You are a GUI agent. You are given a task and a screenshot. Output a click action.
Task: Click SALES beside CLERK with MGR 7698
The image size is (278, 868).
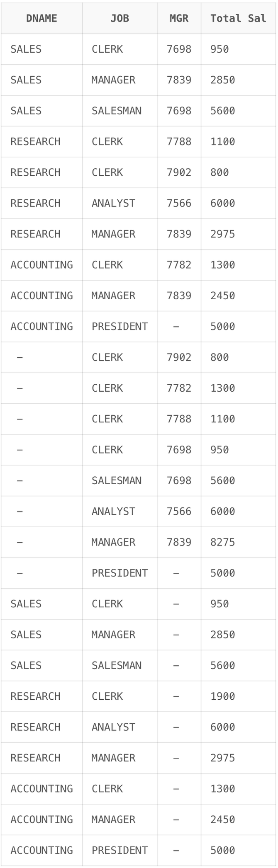coord(26,49)
